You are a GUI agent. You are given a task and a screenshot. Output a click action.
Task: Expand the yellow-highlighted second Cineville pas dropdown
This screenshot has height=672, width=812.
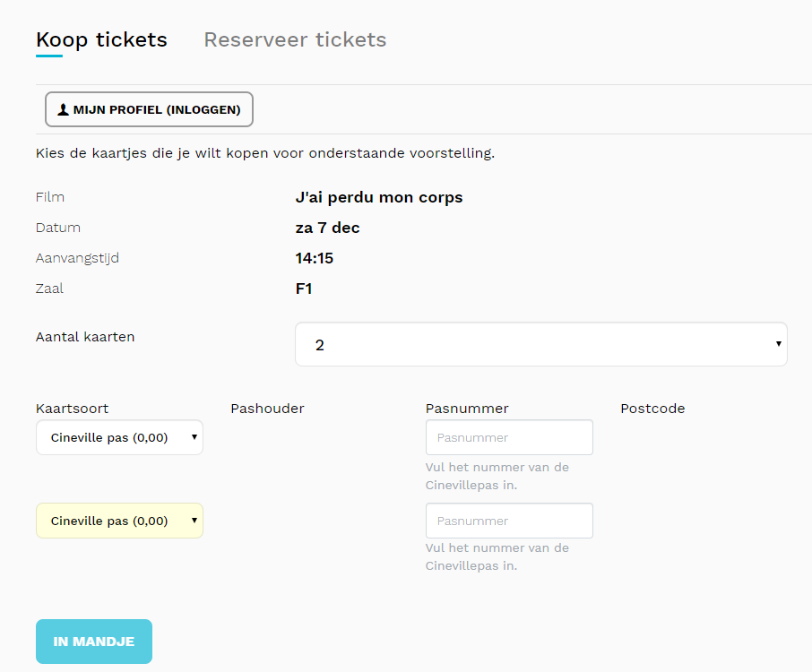[x=119, y=521]
